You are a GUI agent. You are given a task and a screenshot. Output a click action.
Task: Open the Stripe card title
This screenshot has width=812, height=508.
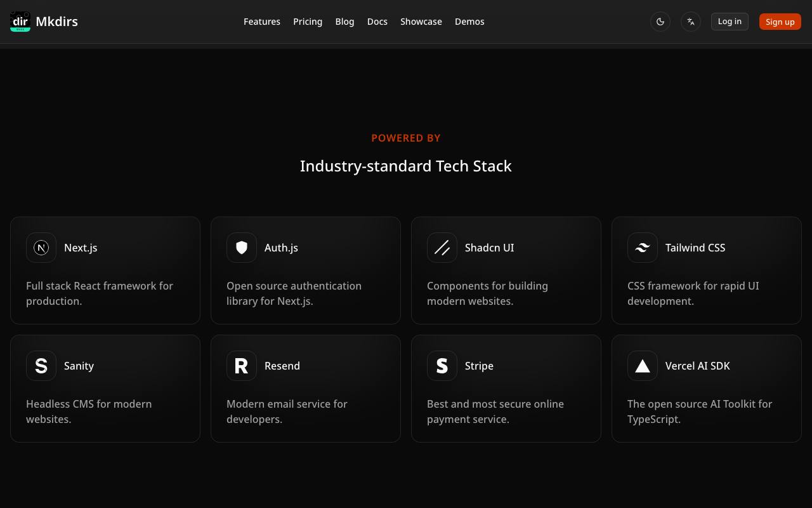coord(479,366)
